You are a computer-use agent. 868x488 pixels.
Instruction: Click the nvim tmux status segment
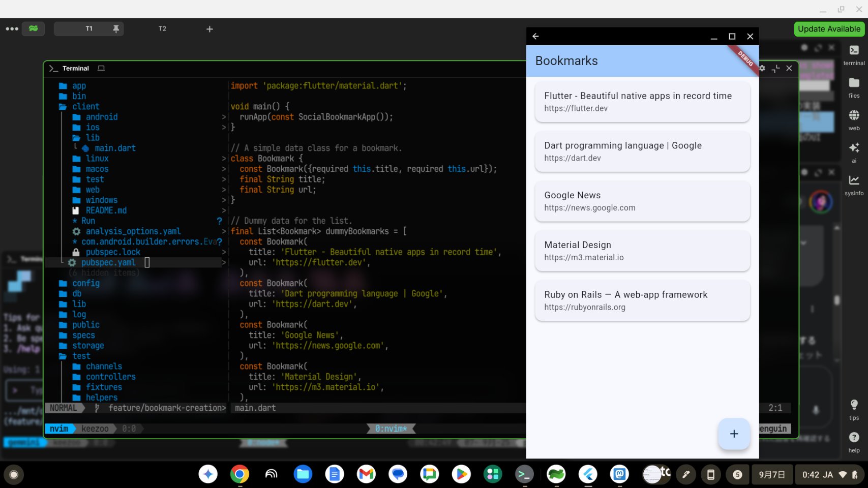59,429
